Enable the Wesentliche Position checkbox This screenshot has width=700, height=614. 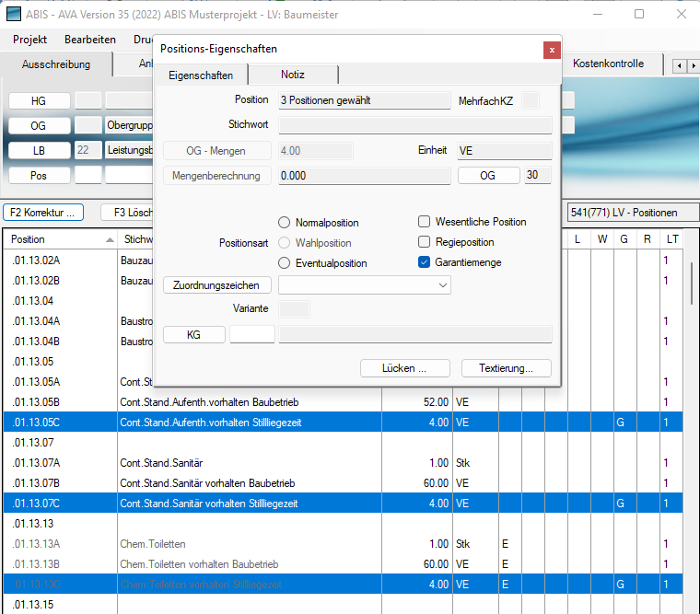424,221
